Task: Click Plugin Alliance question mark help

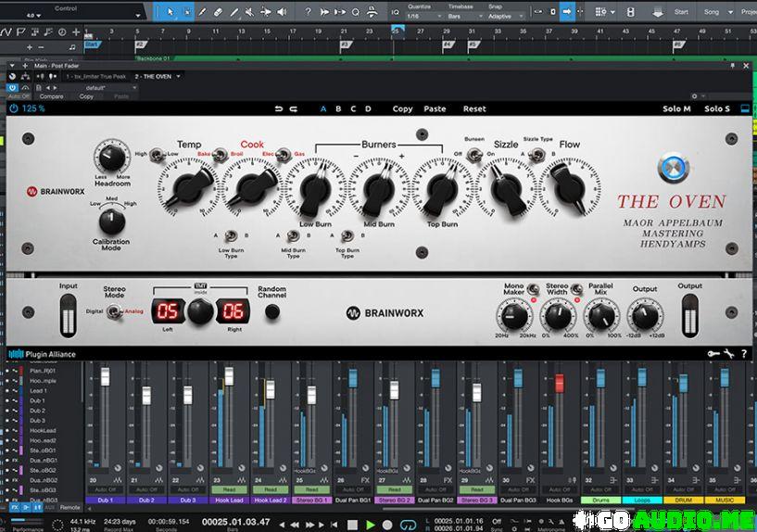Action: pos(744,354)
